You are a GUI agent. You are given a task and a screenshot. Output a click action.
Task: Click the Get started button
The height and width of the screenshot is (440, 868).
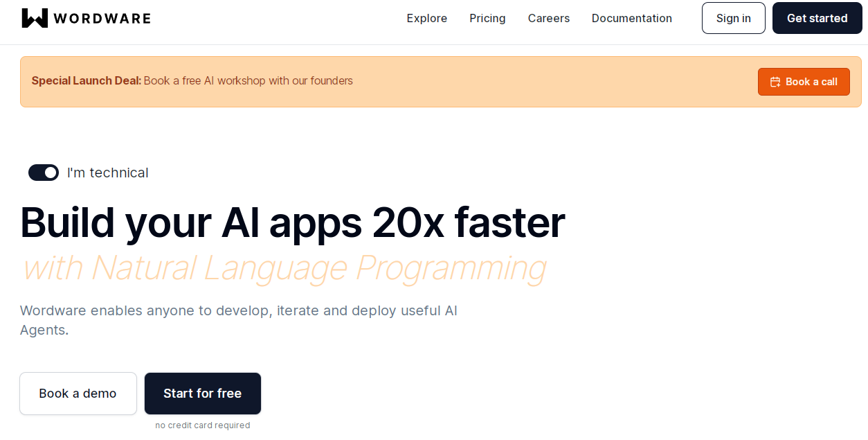coord(817,18)
